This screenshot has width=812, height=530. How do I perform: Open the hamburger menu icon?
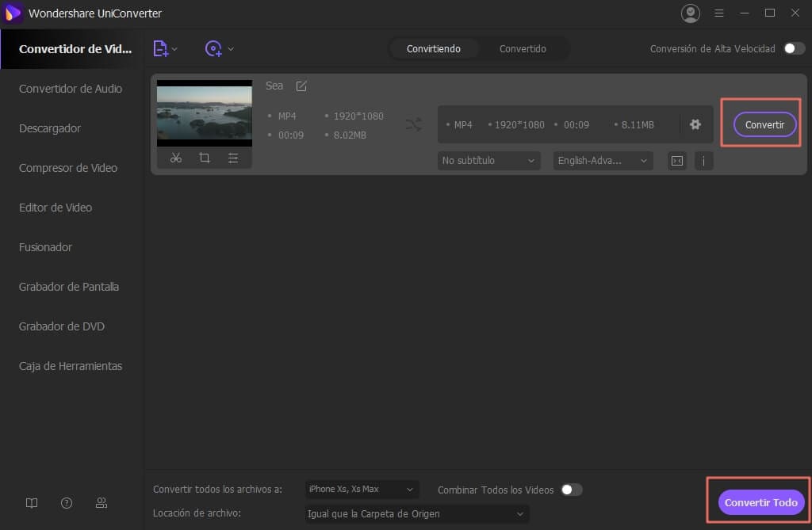(718, 13)
